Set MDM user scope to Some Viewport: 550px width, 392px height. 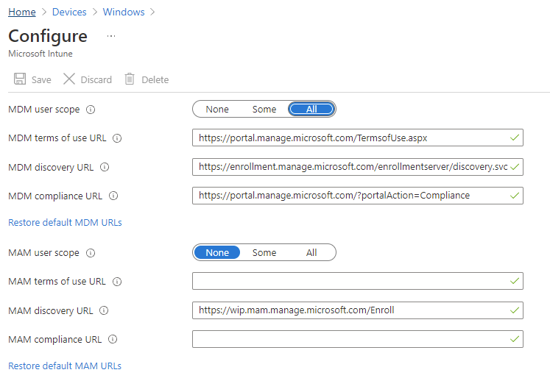point(264,110)
